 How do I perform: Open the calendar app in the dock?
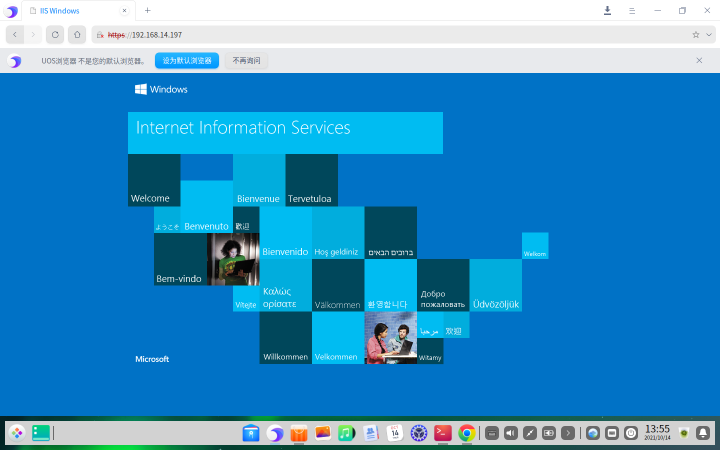(395, 433)
